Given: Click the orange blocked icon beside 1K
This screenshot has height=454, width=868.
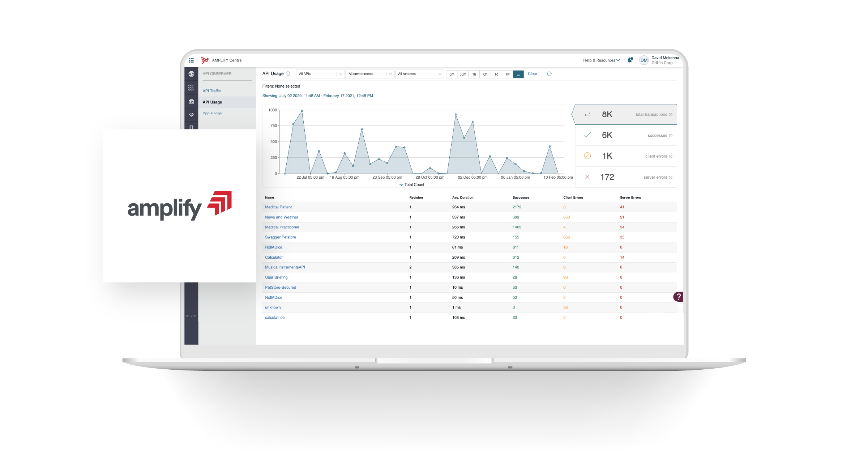Looking at the screenshot, I should point(587,156).
